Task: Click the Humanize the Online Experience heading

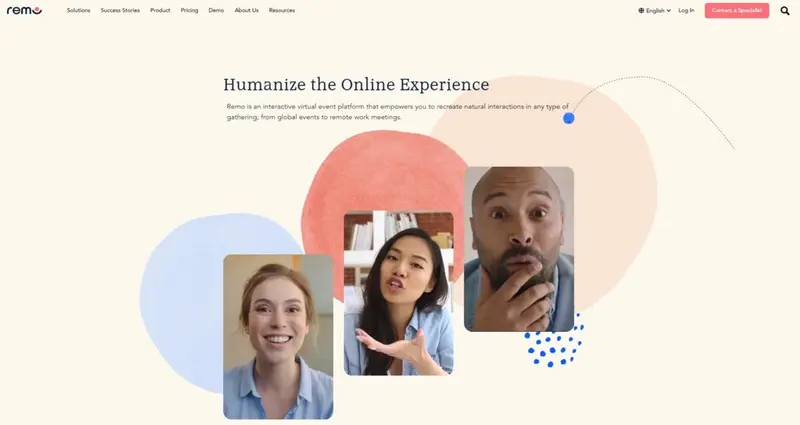Action: pos(356,85)
